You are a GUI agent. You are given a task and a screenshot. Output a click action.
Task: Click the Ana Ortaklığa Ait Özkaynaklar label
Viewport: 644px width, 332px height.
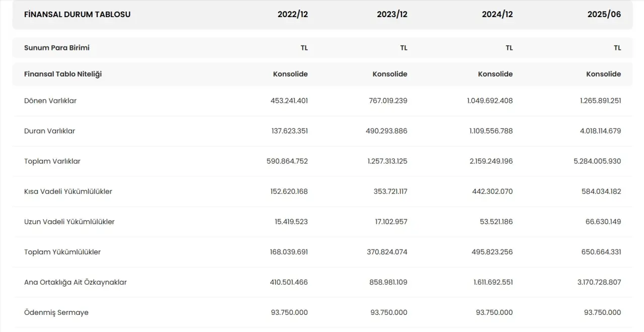tap(75, 282)
